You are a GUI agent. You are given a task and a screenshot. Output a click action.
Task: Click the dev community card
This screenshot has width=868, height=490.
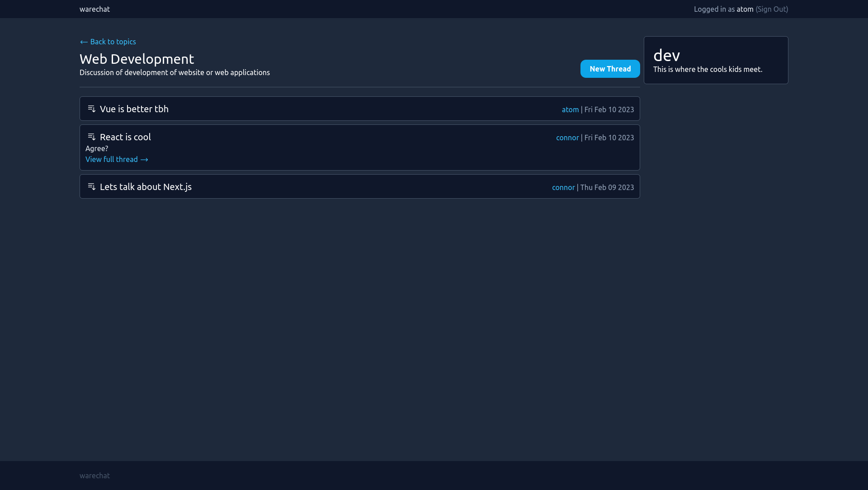tap(716, 60)
